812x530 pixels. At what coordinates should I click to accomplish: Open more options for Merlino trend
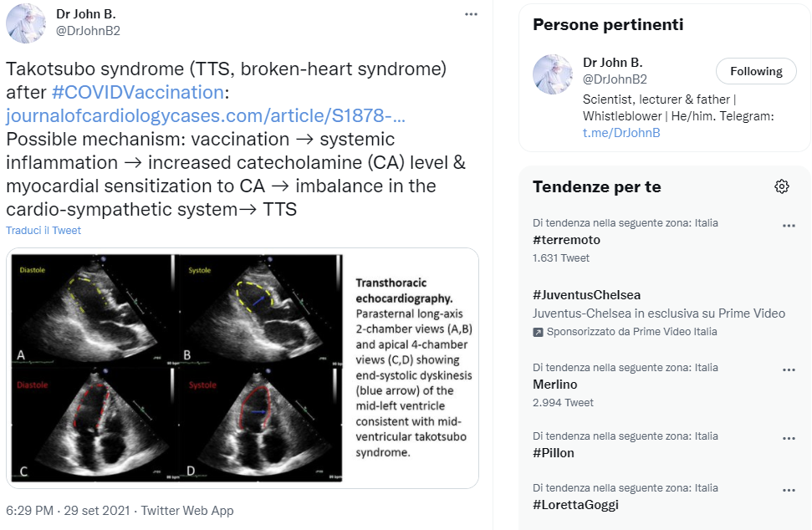pos(789,370)
